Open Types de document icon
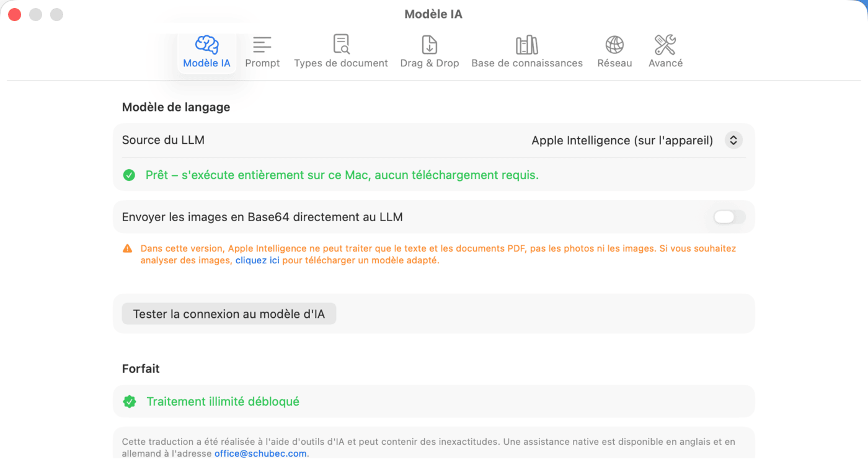Screen dimensions: 868x469 [x=341, y=45]
